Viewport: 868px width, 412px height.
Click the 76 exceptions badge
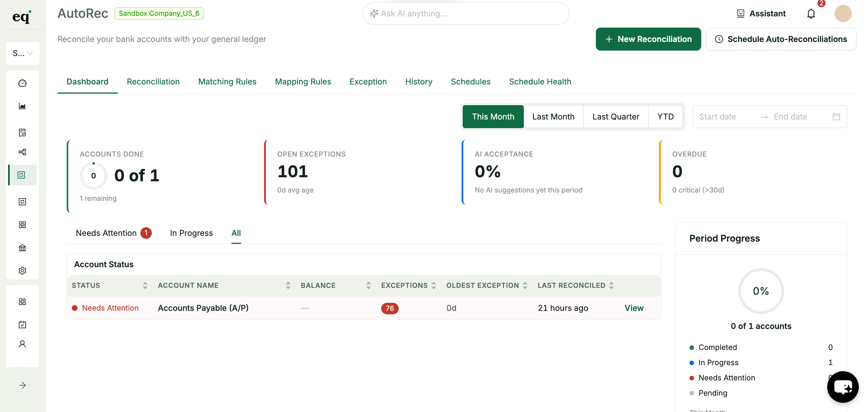(390, 308)
